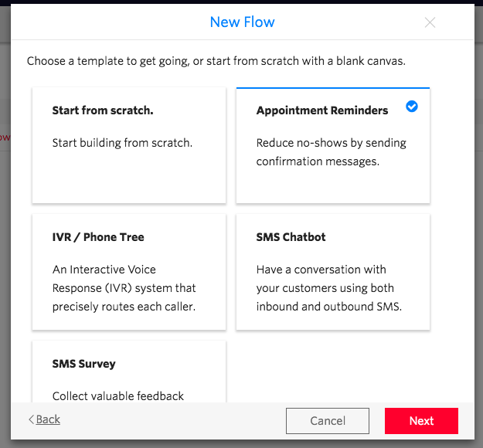Proceed with the red Next button
The height and width of the screenshot is (448, 483).
[x=421, y=421]
